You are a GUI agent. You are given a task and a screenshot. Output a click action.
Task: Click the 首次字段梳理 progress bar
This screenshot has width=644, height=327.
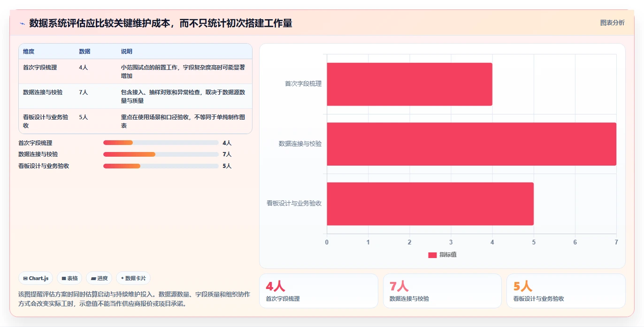coord(161,143)
